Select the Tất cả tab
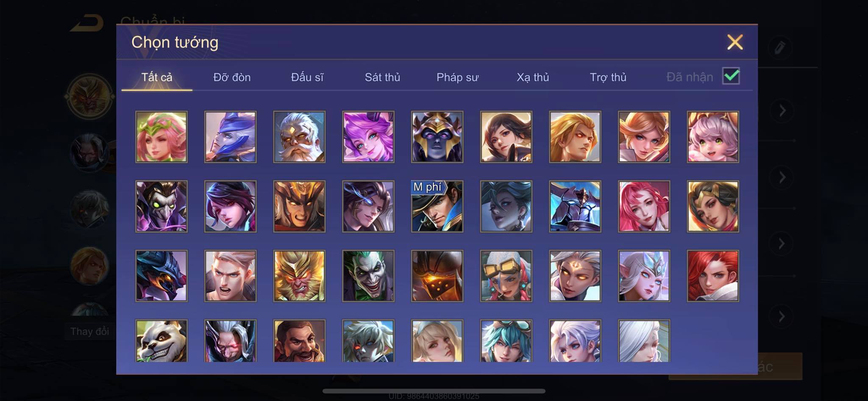 (157, 77)
